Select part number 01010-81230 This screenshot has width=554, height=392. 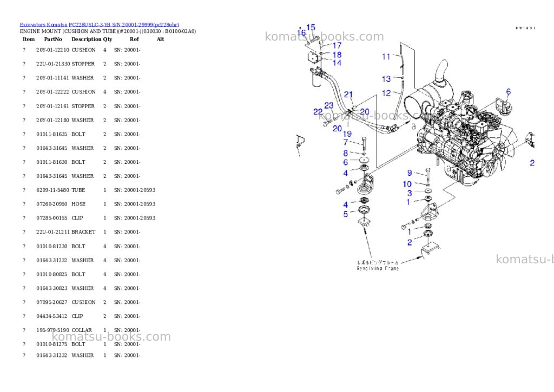coord(51,247)
